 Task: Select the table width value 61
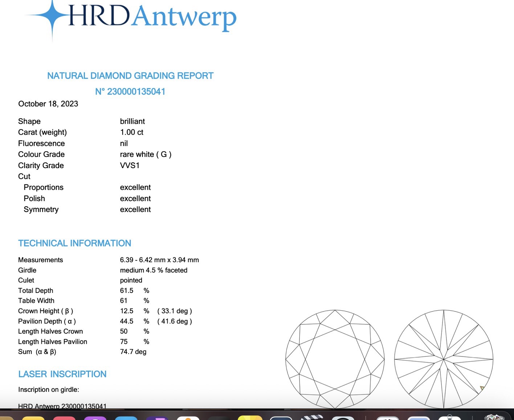pyautogui.click(x=124, y=301)
